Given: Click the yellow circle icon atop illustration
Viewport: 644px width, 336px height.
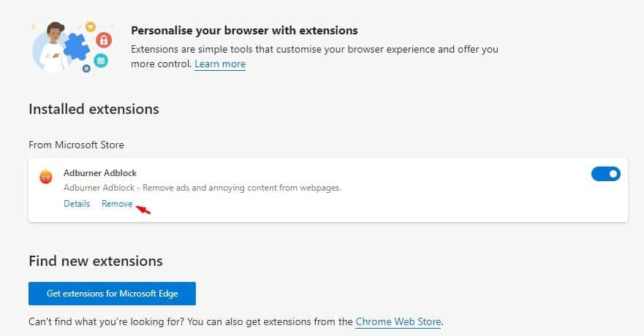Looking at the screenshot, I should 91,27.
